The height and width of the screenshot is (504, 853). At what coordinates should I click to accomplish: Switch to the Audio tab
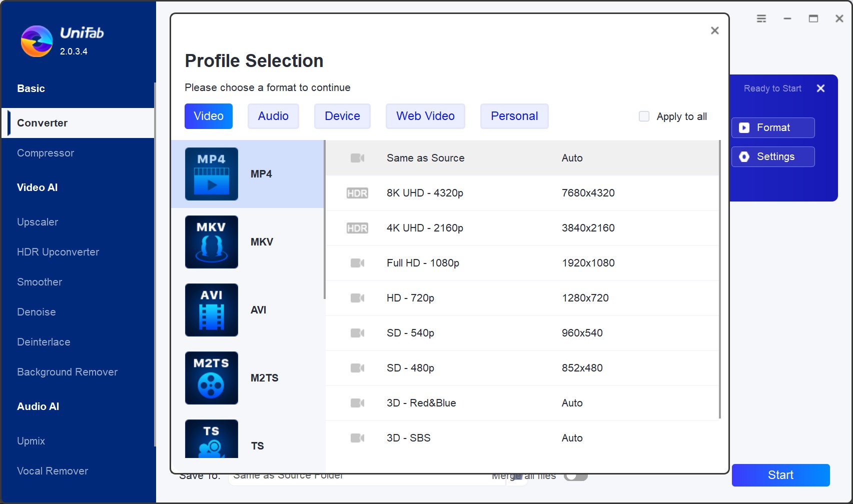(273, 116)
